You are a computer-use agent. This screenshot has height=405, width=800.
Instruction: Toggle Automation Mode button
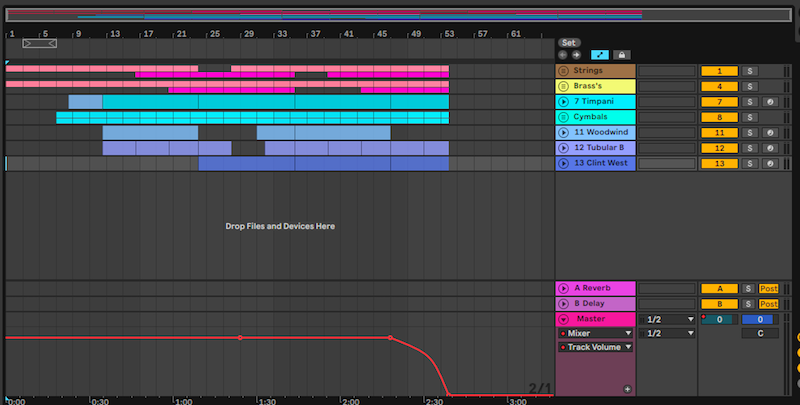(x=599, y=55)
